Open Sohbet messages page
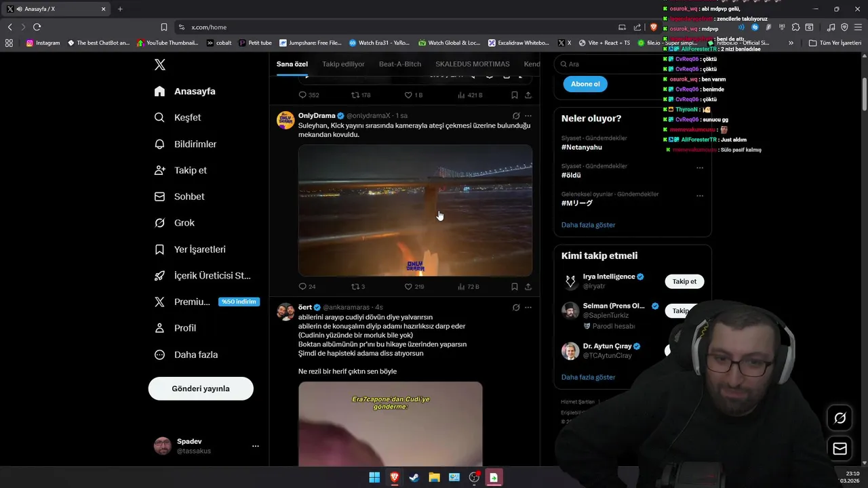This screenshot has height=488, width=868. tap(180, 197)
